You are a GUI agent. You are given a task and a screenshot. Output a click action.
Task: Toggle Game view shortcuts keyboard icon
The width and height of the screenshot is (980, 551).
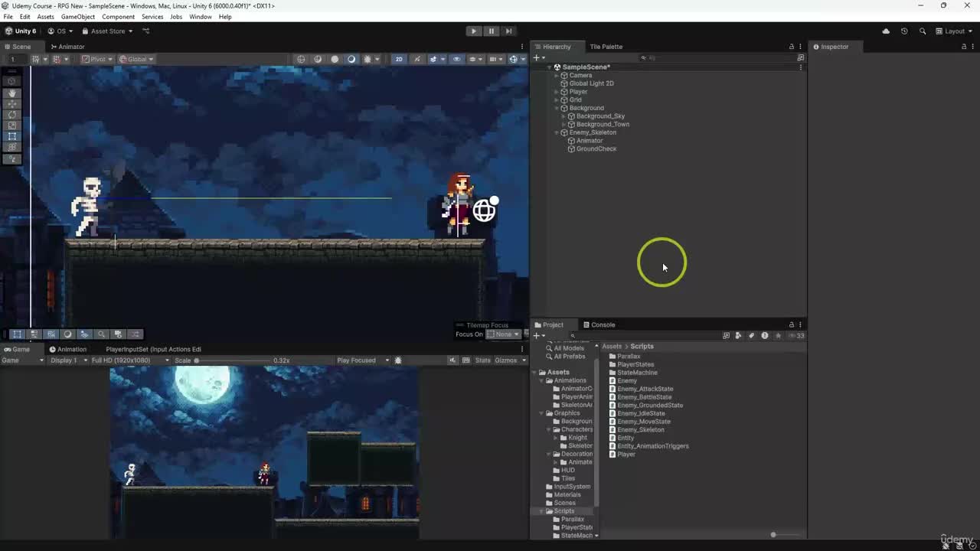click(465, 360)
